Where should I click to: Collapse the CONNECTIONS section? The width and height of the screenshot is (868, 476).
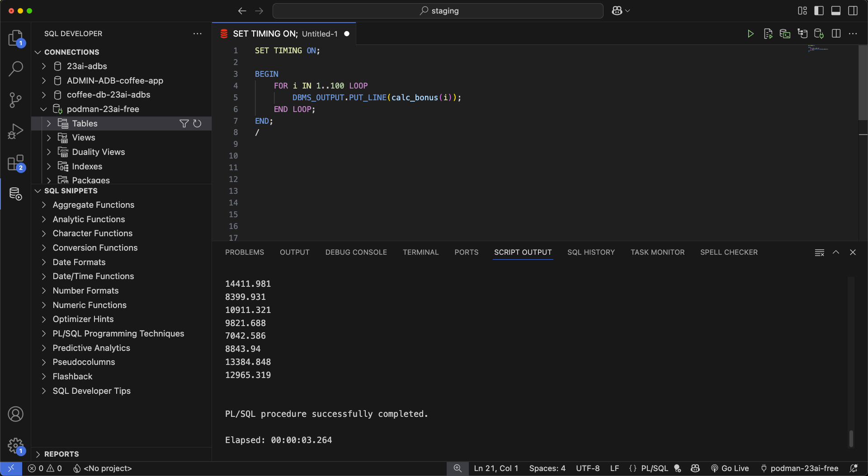[x=38, y=52]
